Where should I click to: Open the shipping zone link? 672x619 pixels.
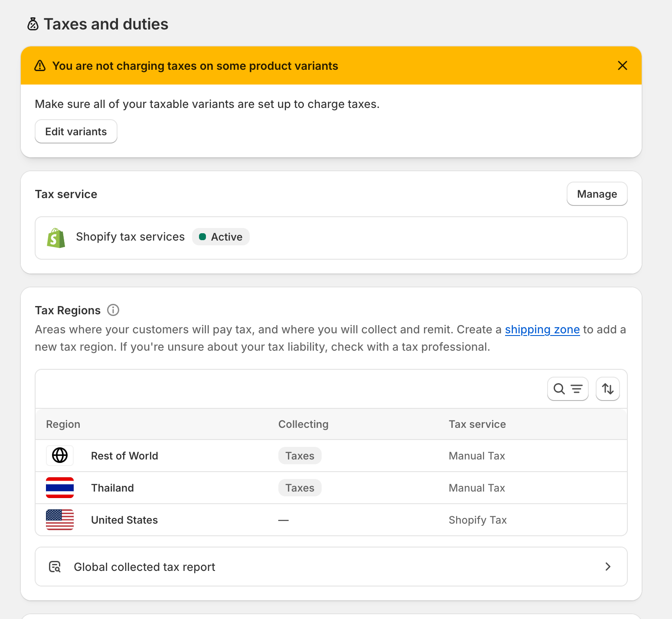pos(542,329)
